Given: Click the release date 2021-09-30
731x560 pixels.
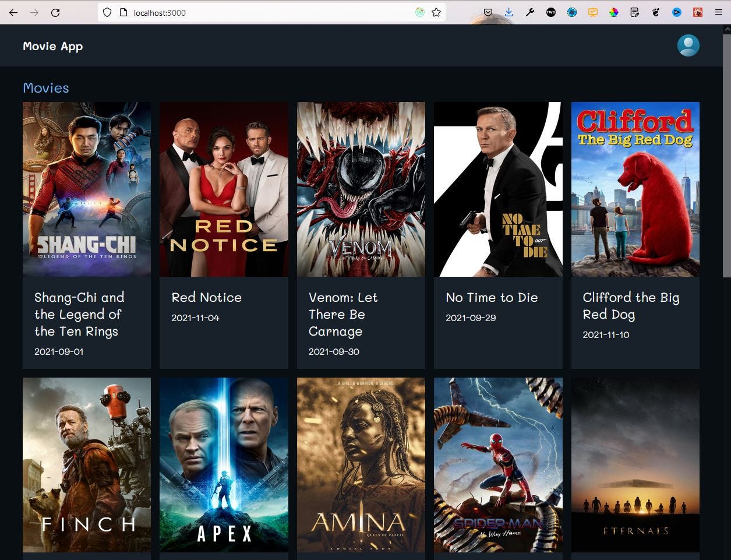Looking at the screenshot, I should click(334, 351).
